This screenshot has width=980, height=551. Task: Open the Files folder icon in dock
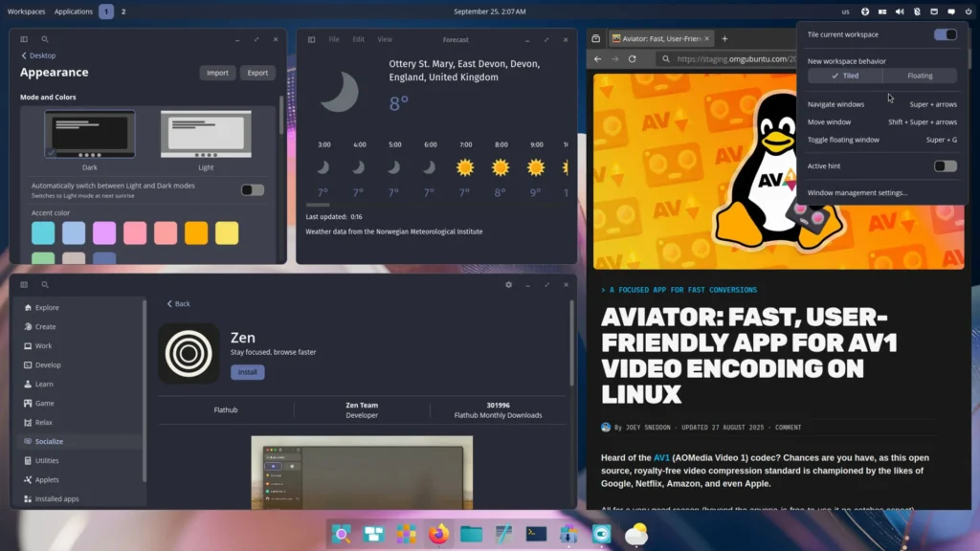(x=471, y=534)
